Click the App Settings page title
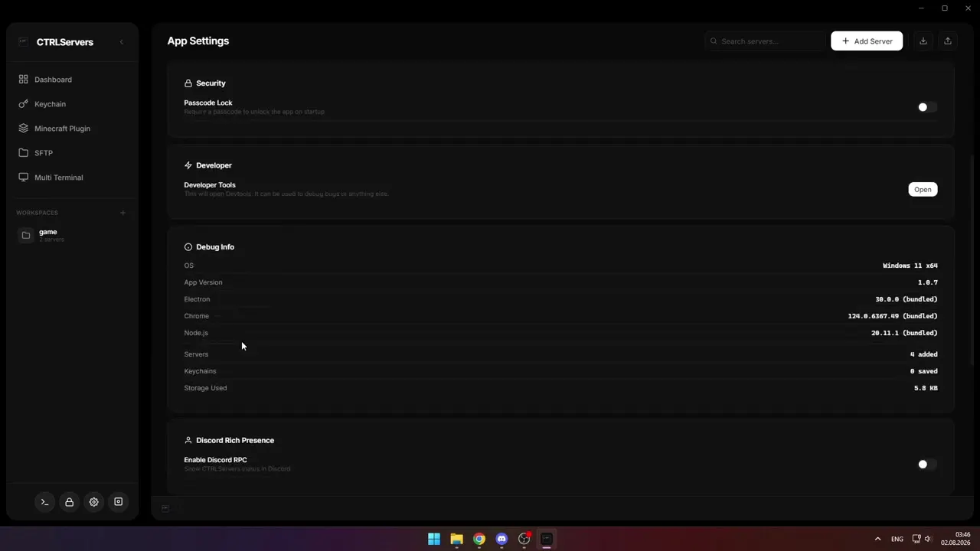Screen dimensions: 980x551 198,41
